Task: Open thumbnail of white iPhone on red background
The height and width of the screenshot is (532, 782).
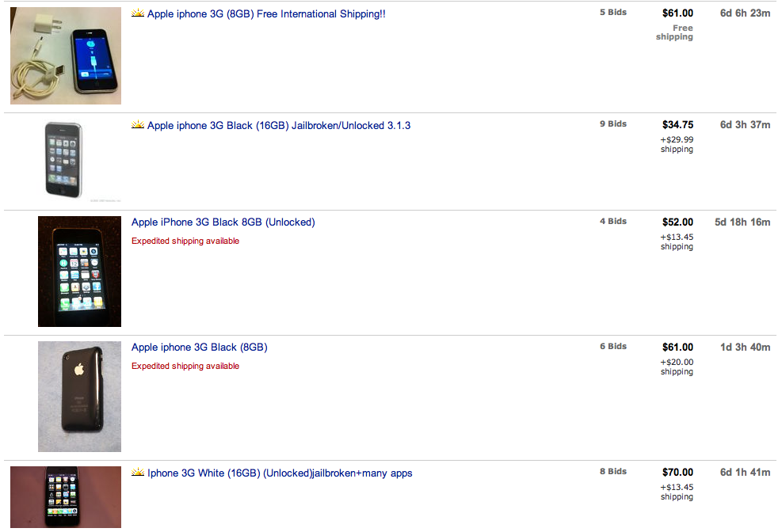Action: coord(66,496)
